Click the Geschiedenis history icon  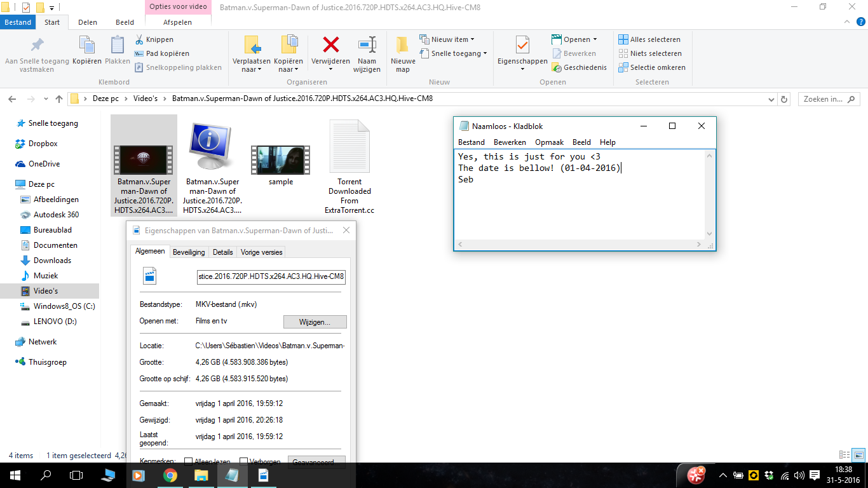click(557, 67)
